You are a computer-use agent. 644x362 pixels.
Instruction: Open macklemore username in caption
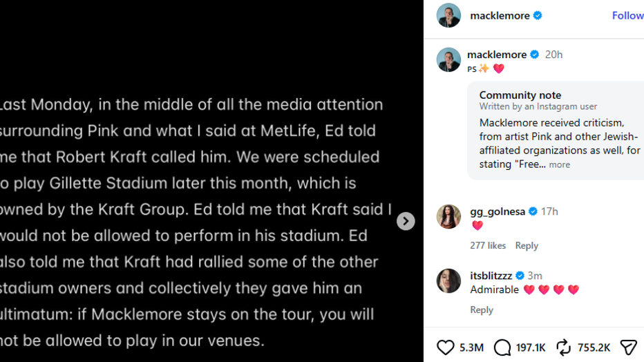pyautogui.click(x=497, y=55)
